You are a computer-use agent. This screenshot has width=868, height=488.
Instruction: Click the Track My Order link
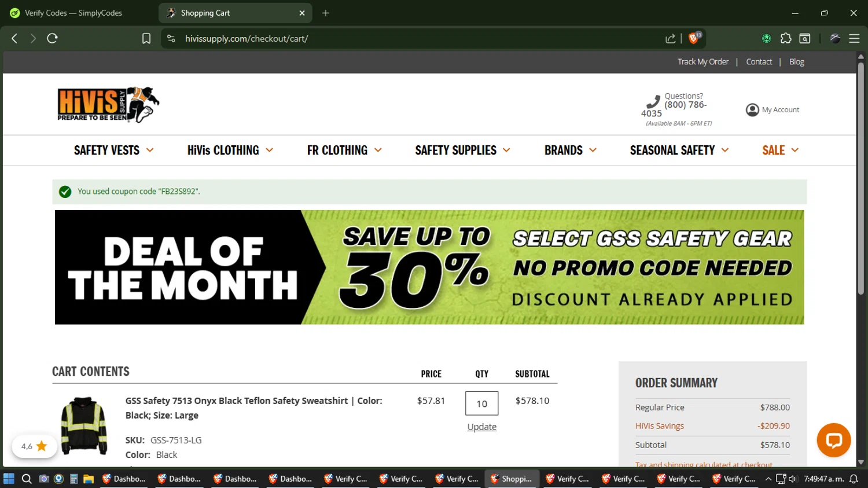703,62
